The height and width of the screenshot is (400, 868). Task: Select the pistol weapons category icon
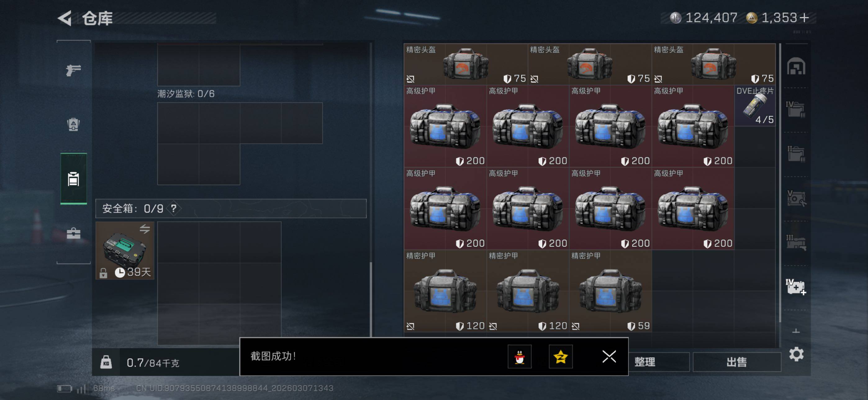tap(74, 70)
